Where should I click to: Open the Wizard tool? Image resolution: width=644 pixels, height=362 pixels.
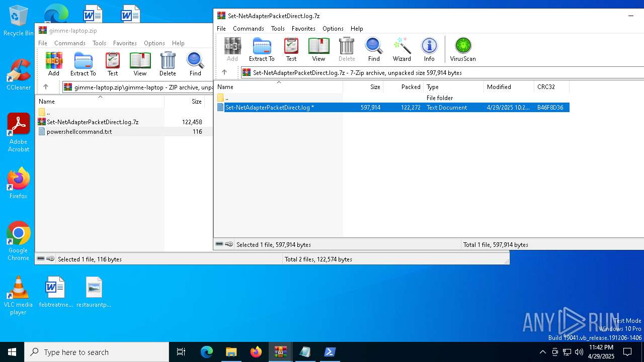pyautogui.click(x=401, y=49)
